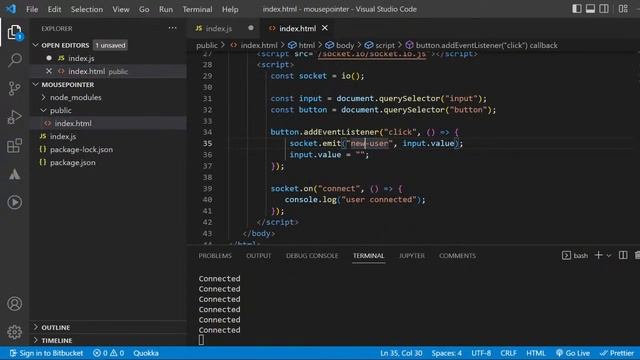Select the Terminal panel tab
640x360 pixels.
pyautogui.click(x=368, y=256)
